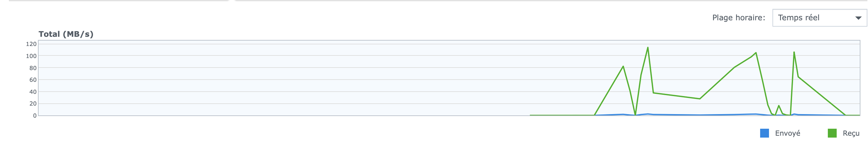Click the 120 label on the y-axis
Screen dimensions: 868x149
point(31,44)
